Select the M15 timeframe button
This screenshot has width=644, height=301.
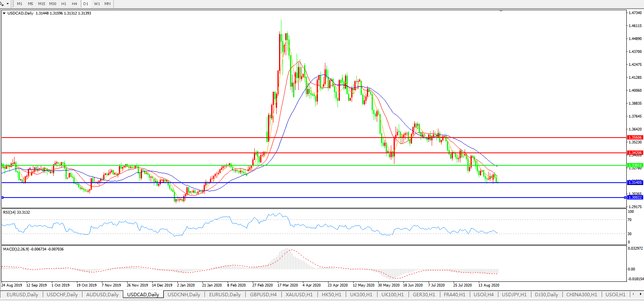coord(42,4)
